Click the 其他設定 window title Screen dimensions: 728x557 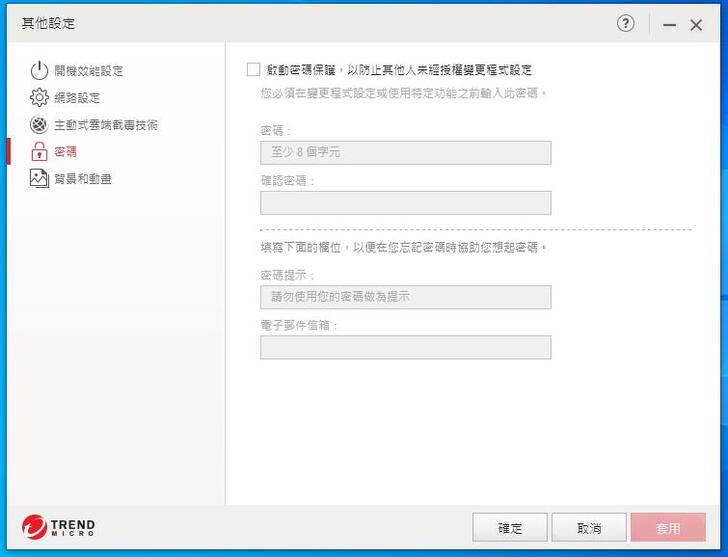(x=48, y=23)
